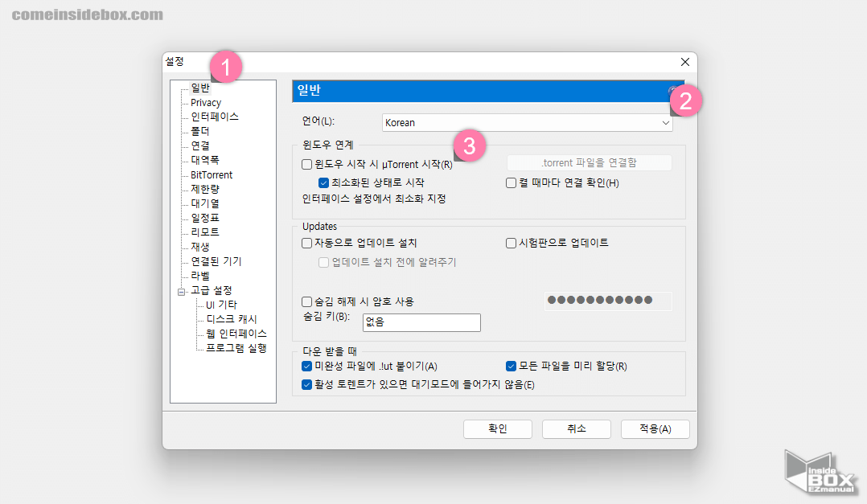The width and height of the screenshot is (867, 504).
Task: Open the 인터페이스 settings category
Action: tap(215, 117)
